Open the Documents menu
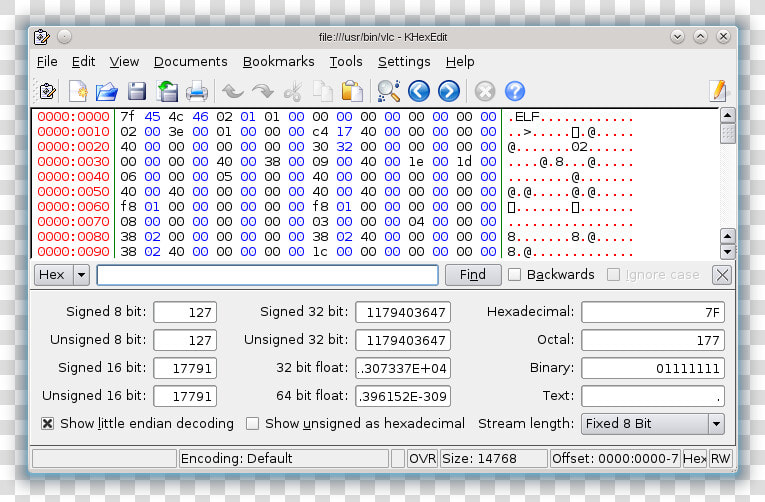765x502 pixels. [191, 62]
